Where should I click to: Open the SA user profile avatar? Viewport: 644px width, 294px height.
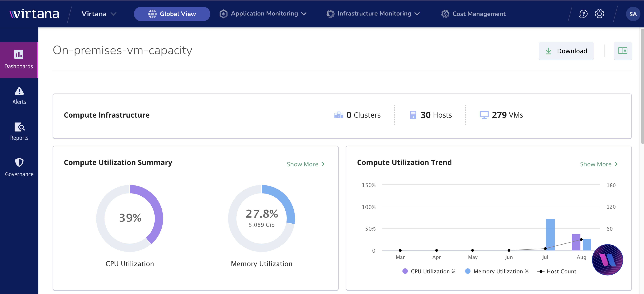tap(633, 14)
